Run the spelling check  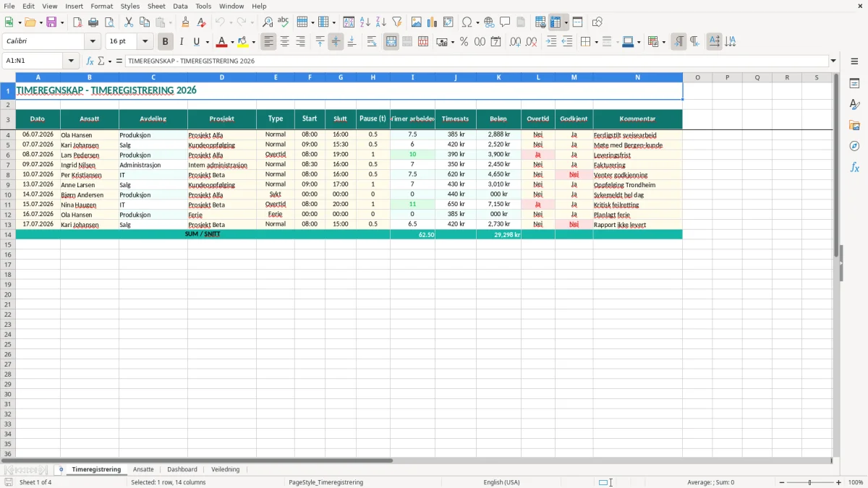click(x=284, y=22)
